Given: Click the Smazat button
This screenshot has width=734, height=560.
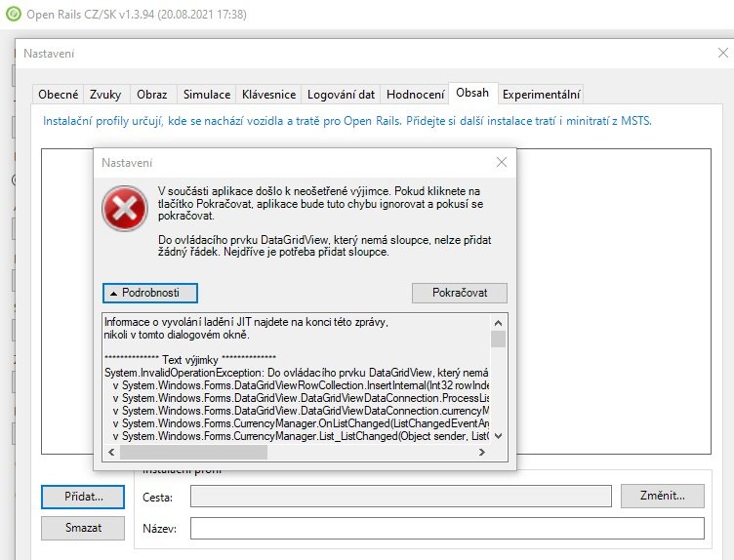Looking at the screenshot, I should click(83, 528).
